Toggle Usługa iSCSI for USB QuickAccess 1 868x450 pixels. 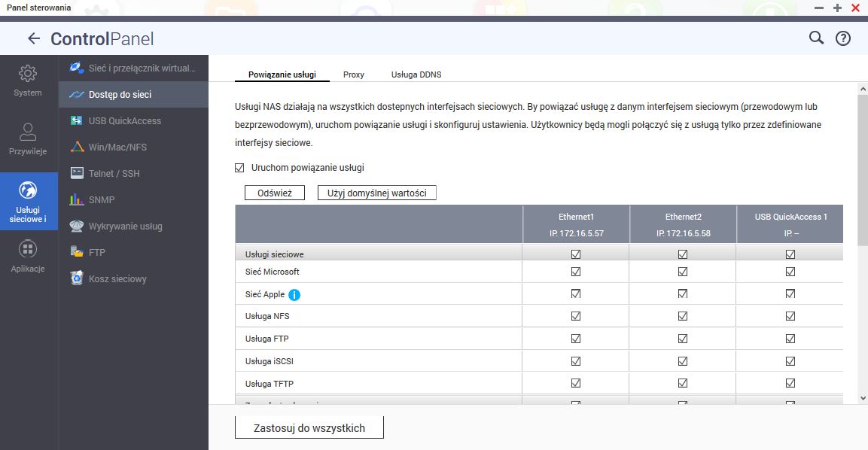coord(790,361)
